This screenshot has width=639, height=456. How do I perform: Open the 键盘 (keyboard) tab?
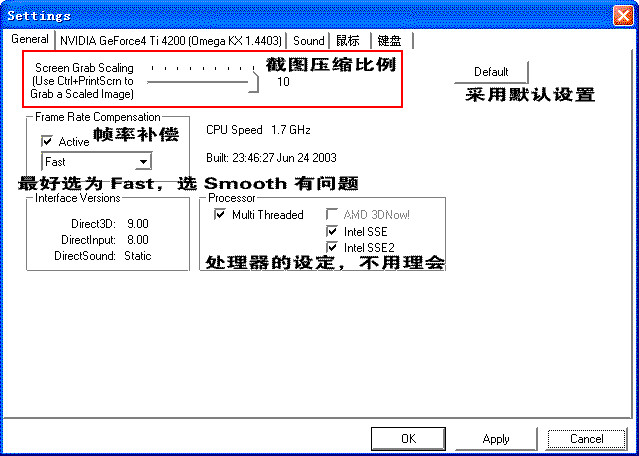coord(390,41)
